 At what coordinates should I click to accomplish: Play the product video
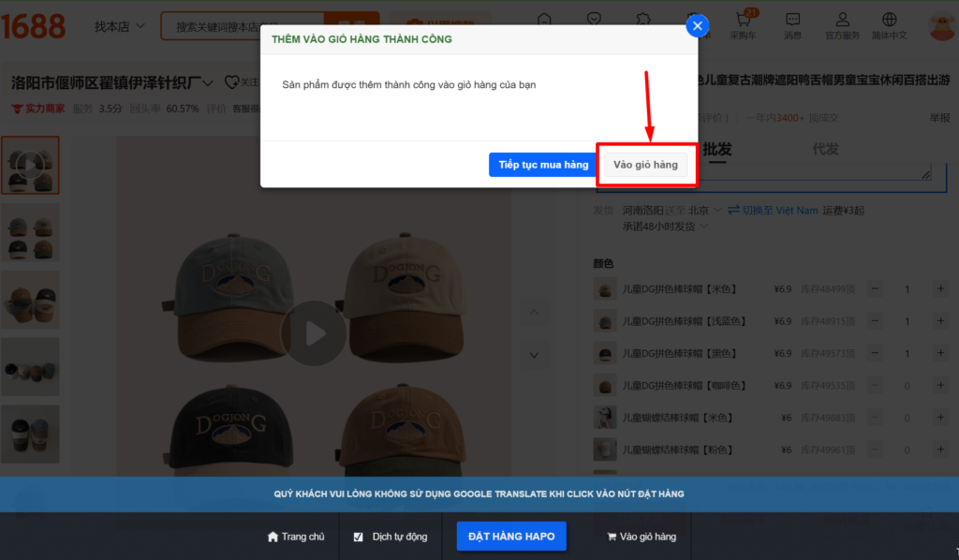pos(313,333)
